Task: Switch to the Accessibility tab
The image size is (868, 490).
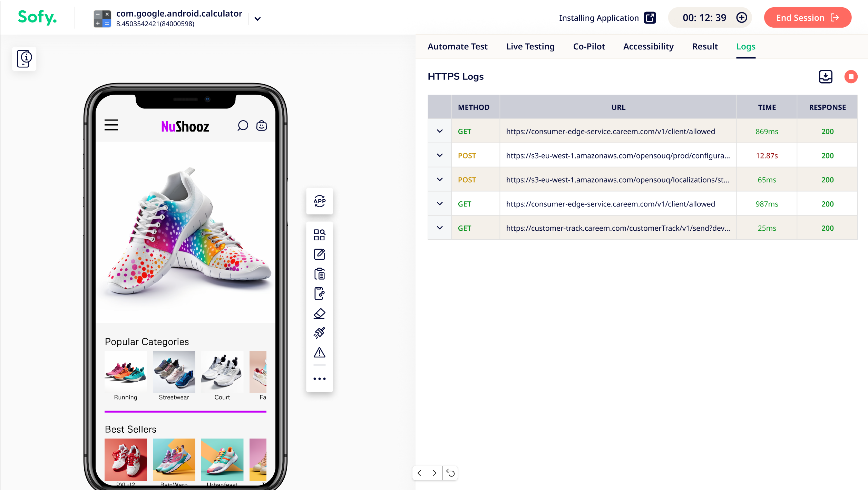Action: click(648, 47)
